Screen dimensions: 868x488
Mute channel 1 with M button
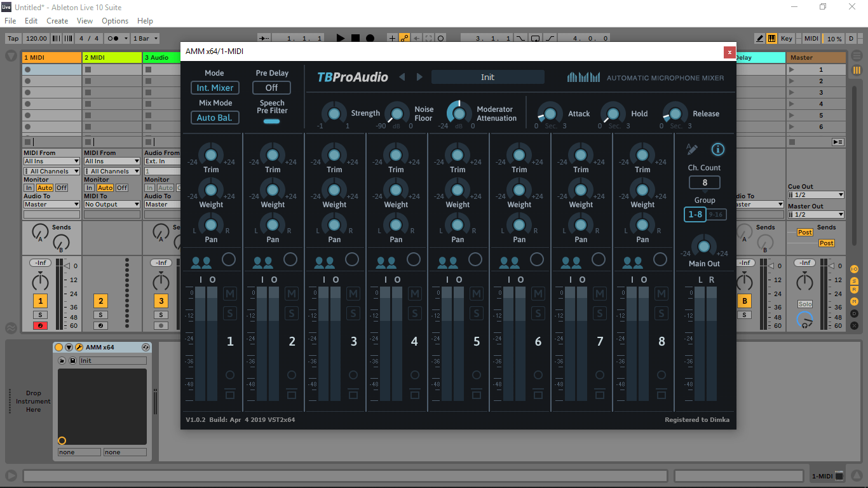point(229,294)
